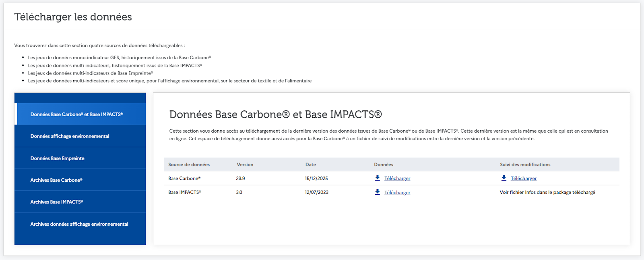The width and height of the screenshot is (644, 260).
Task: Click date 15/12/2025
Action: [316, 178]
